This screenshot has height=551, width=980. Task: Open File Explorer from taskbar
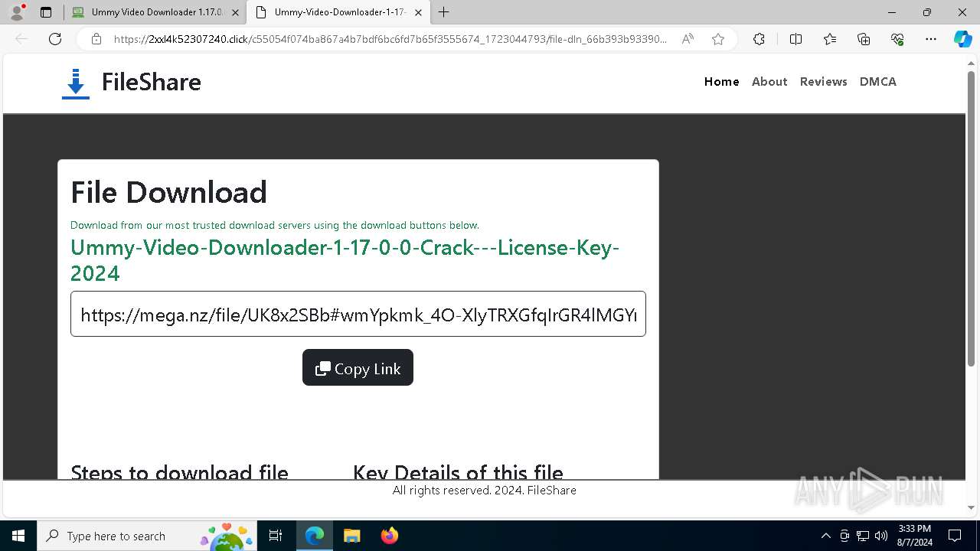coord(351,536)
